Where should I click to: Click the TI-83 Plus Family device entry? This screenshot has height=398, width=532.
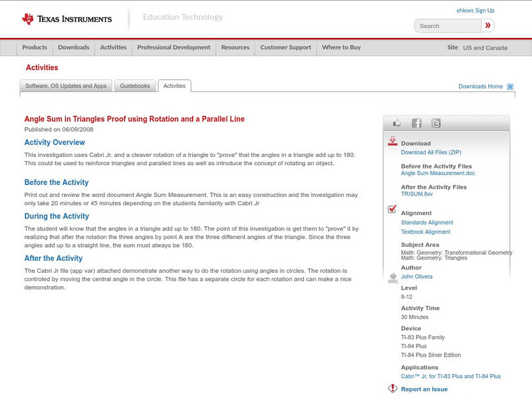click(423, 337)
